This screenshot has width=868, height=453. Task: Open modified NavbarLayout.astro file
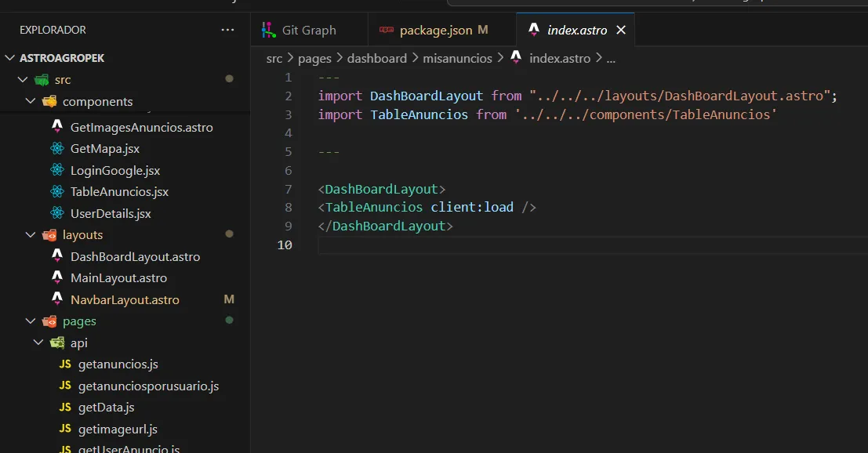[x=125, y=300]
